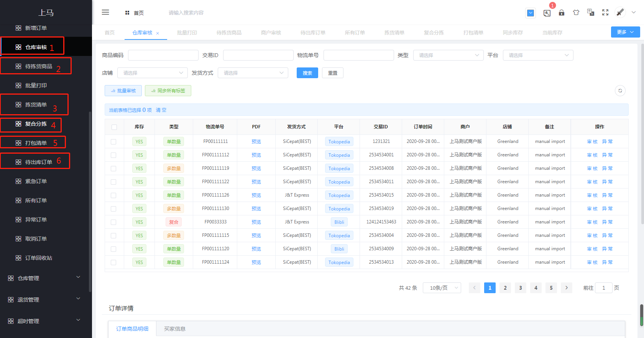Image resolution: width=644 pixels, height=338 pixels.
Task: Switch to the 批量打印 tab
Action: (x=187, y=33)
